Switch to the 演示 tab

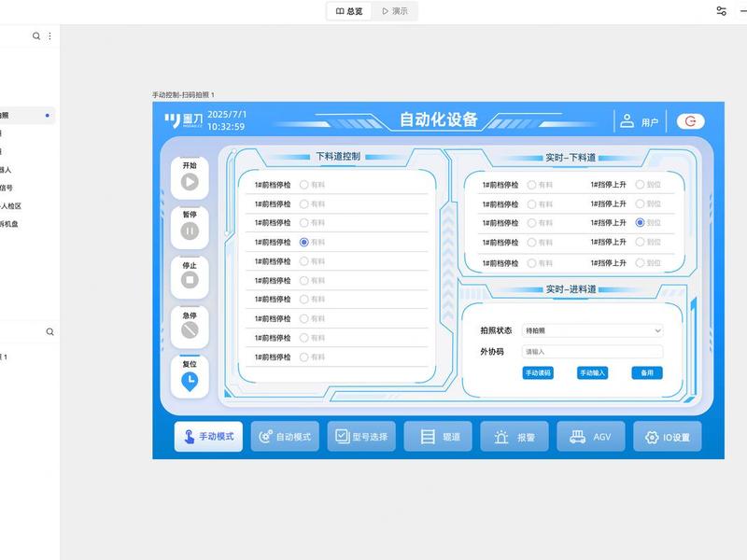click(x=395, y=11)
